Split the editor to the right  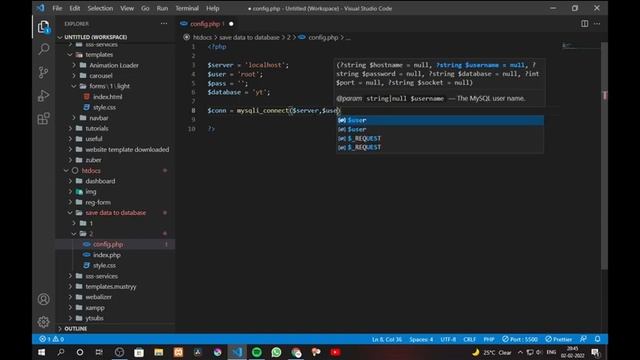point(584,24)
